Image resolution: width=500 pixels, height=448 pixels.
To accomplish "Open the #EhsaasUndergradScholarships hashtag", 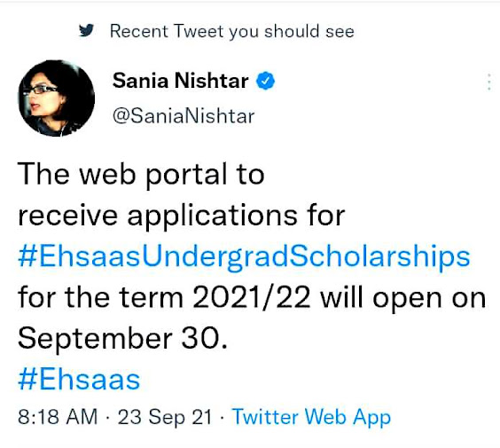I will point(244,258).
